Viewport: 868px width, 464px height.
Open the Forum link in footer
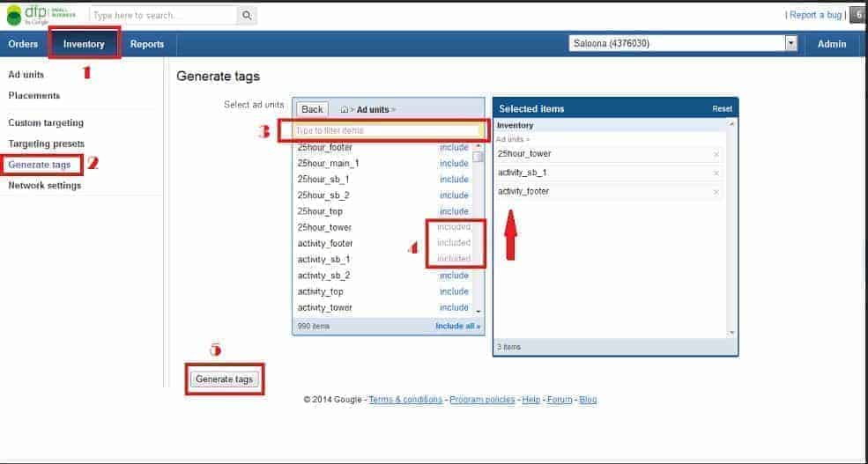[x=560, y=400]
